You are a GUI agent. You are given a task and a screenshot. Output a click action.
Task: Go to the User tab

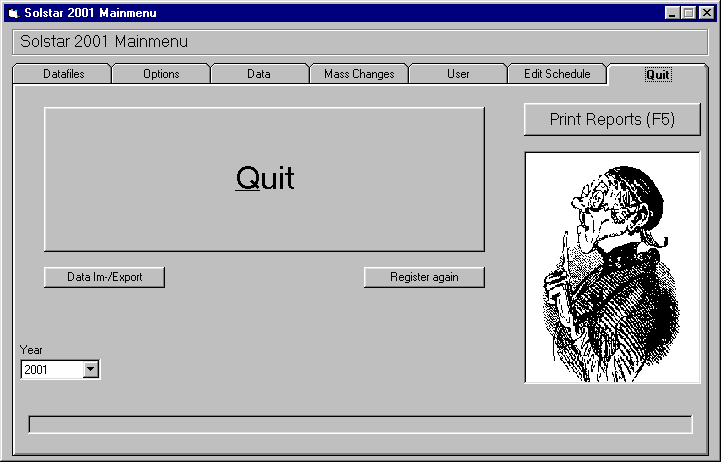click(458, 74)
